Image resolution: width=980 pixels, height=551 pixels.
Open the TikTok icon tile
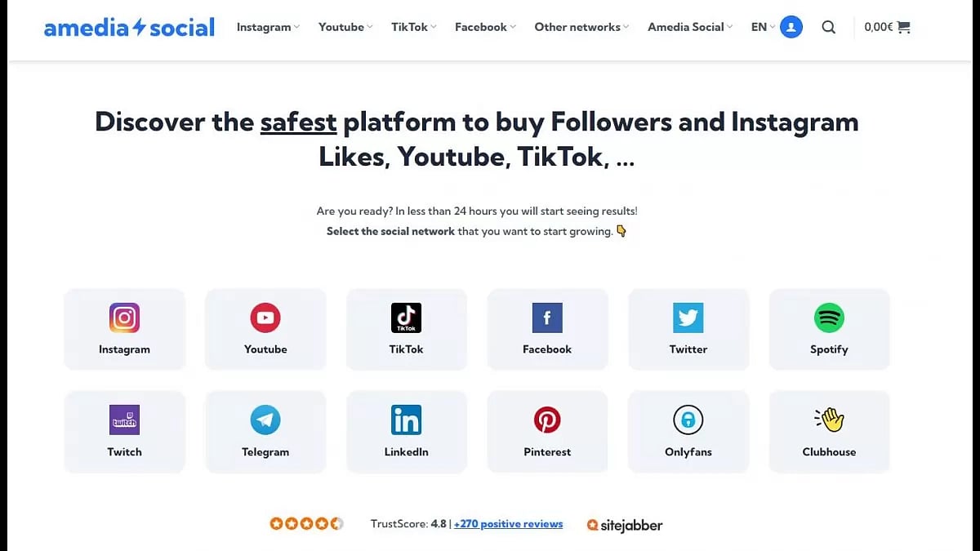point(406,318)
